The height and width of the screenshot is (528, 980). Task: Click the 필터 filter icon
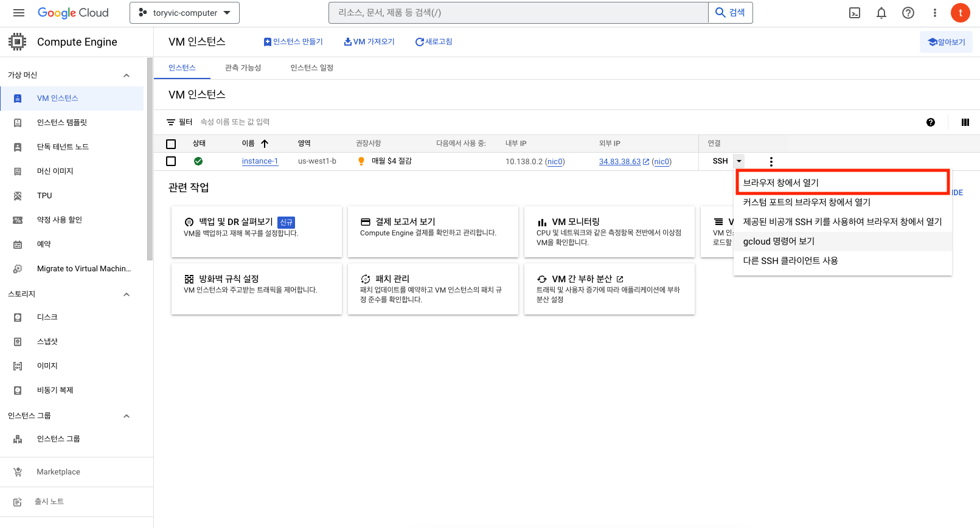pyautogui.click(x=171, y=122)
